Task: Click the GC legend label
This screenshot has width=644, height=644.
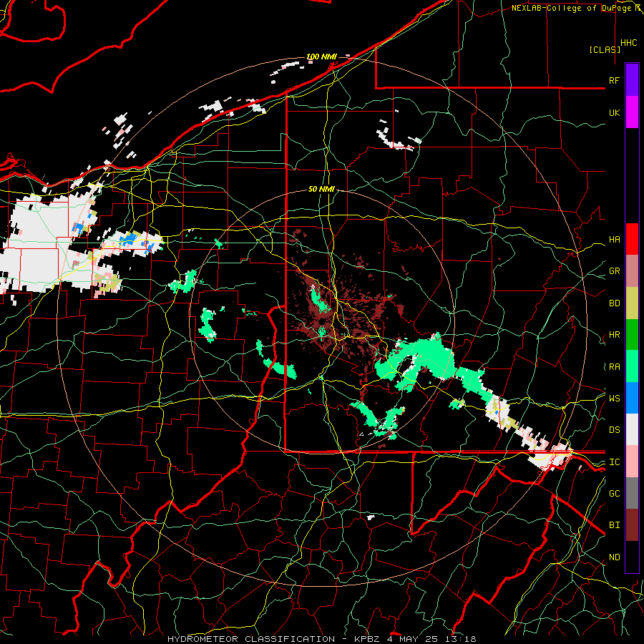Action: [614, 494]
